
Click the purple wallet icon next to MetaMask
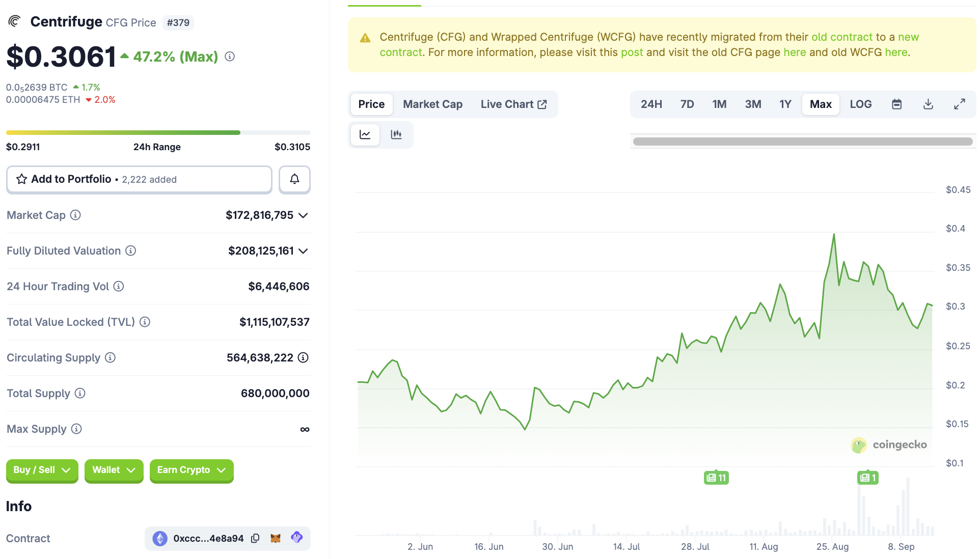point(297,538)
